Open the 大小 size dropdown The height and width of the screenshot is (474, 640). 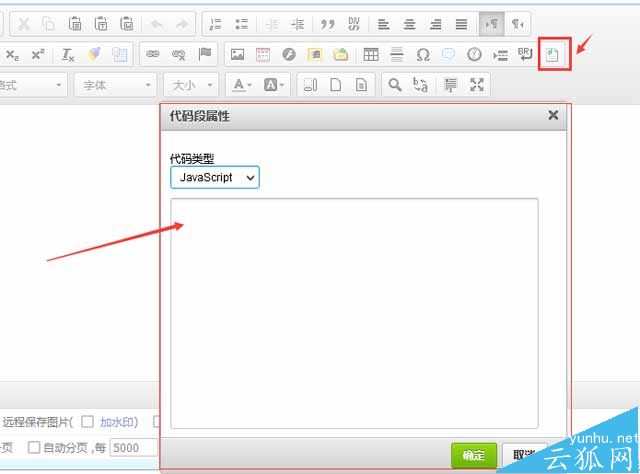coord(191,85)
